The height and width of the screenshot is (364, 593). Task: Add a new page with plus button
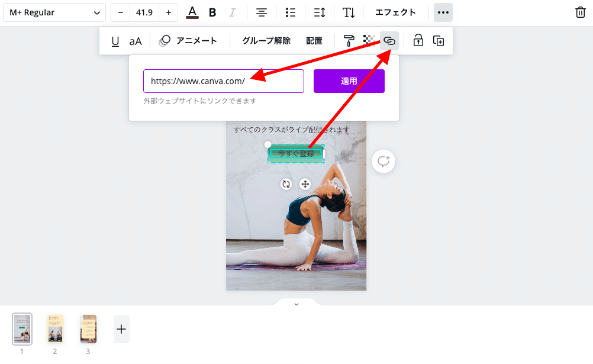tap(121, 329)
